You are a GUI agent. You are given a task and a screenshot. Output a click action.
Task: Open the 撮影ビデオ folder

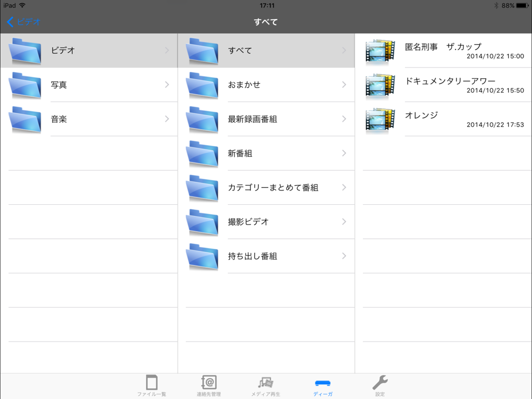tap(267, 222)
